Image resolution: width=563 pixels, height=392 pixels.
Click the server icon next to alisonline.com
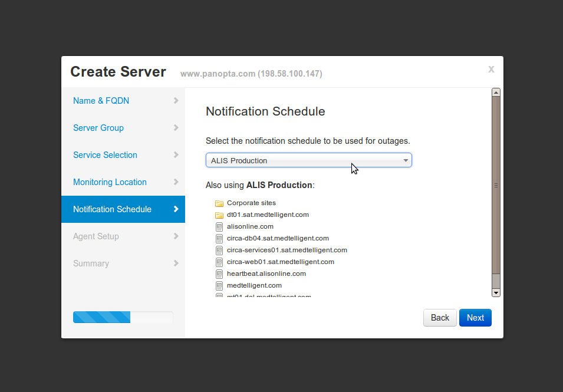(219, 226)
